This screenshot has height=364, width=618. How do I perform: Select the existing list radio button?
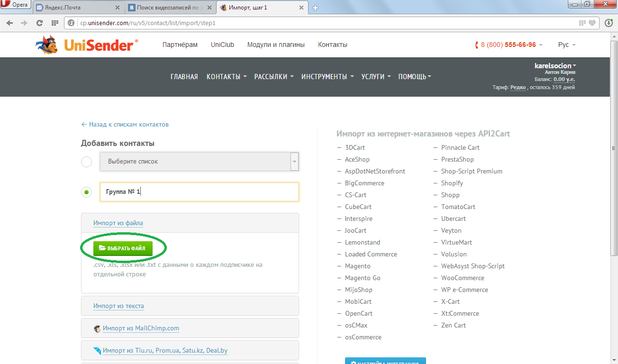click(86, 162)
